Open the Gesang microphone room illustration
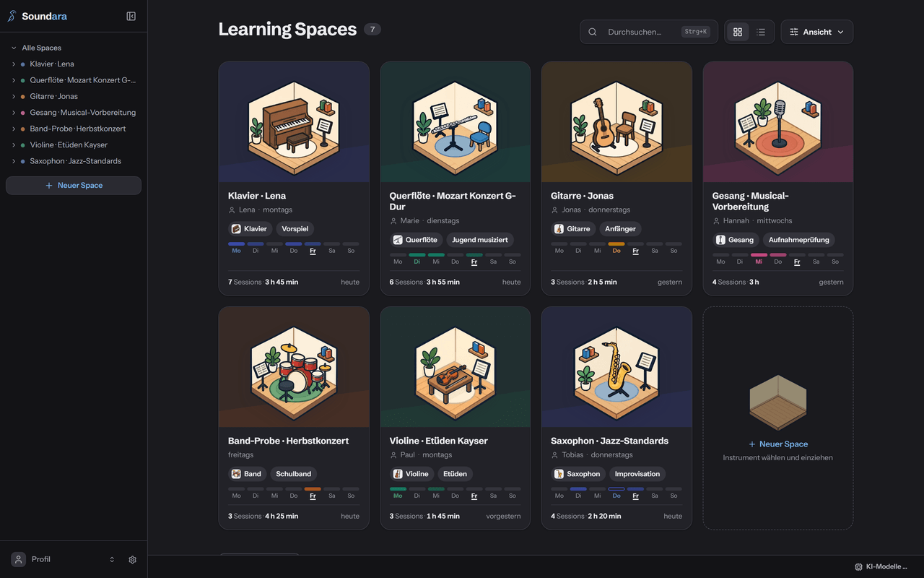The width and height of the screenshot is (924, 578). pos(778,122)
